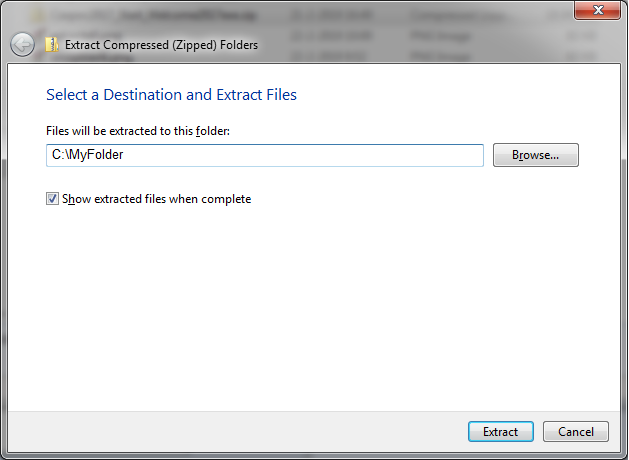The height and width of the screenshot is (460, 629).
Task: Open the Browse folder picker
Action: coord(535,155)
